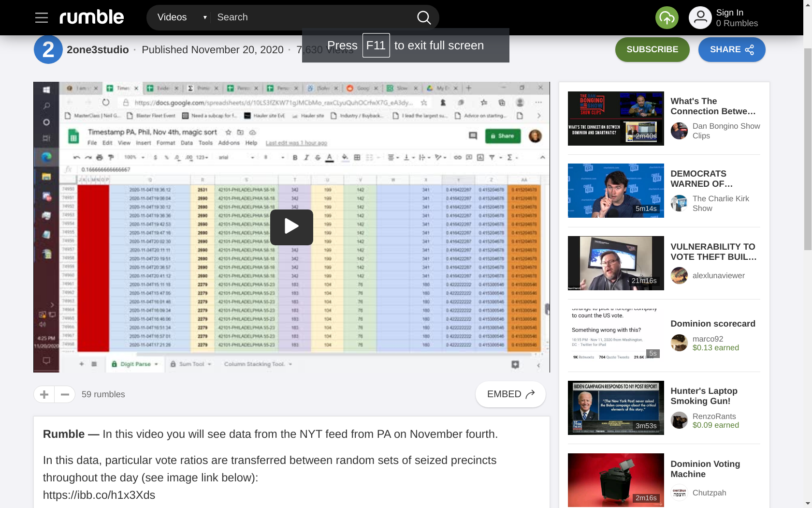Click the green upload cloud icon
This screenshot has height=508, width=812.
point(667,17)
